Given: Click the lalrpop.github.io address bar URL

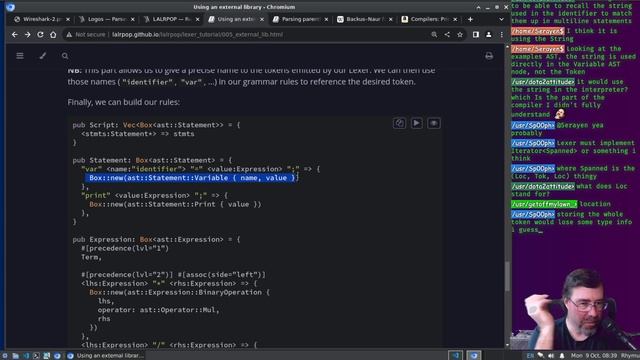Looking at the screenshot, I should 197,35.
